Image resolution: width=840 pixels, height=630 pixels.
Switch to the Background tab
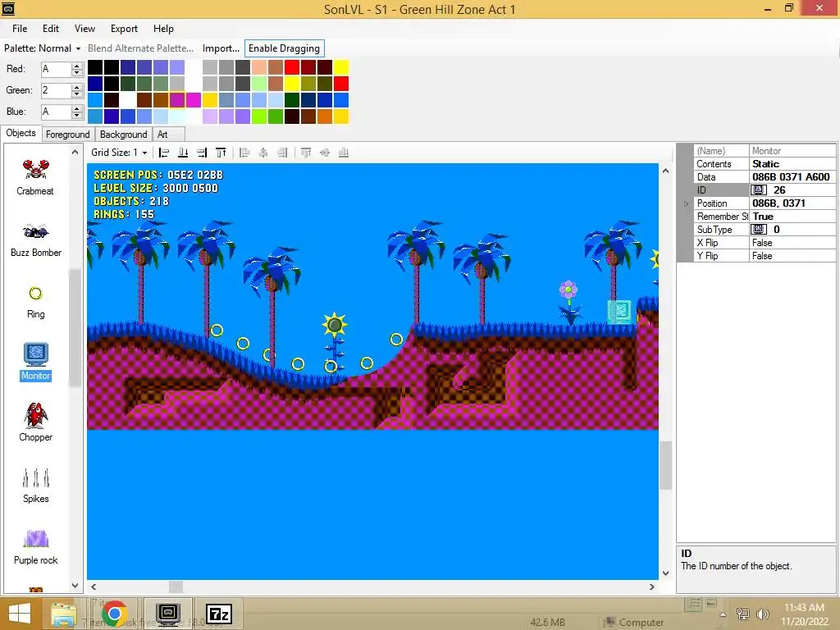tap(123, 135)
